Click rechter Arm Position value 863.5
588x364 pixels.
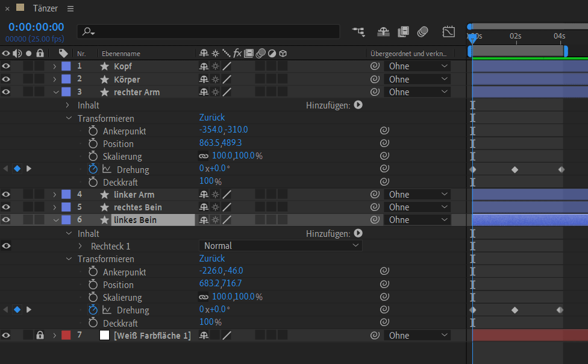[x=209, y=143]
